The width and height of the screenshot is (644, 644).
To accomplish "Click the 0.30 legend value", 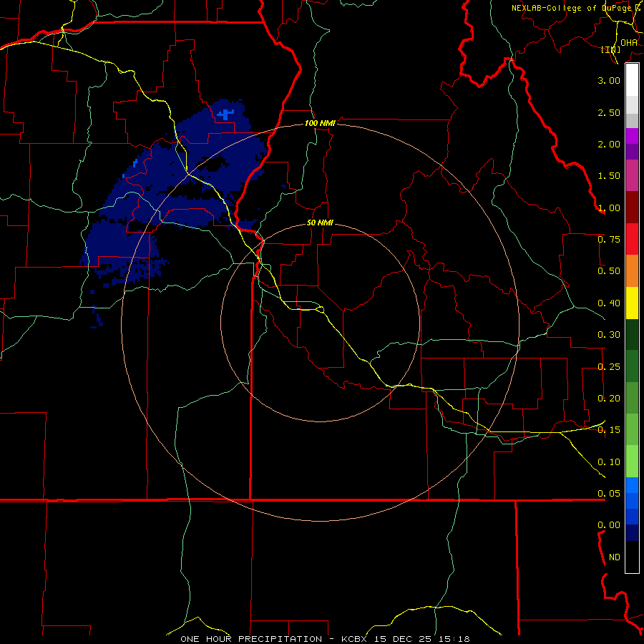I will pos(609,335).
